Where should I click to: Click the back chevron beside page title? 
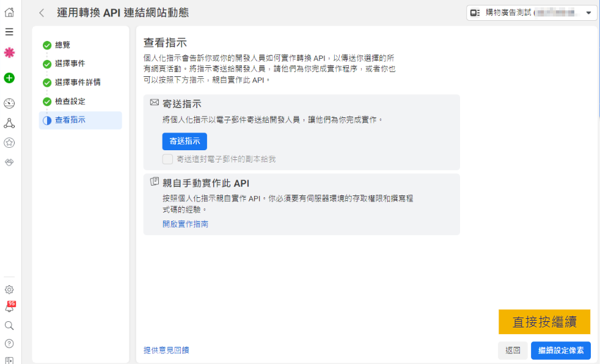point(42,13)
